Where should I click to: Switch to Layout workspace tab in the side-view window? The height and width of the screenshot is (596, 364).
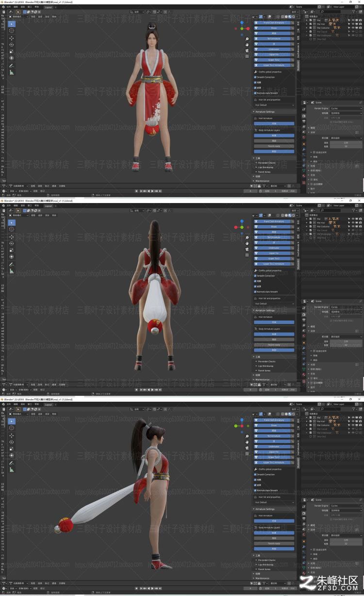49,404
